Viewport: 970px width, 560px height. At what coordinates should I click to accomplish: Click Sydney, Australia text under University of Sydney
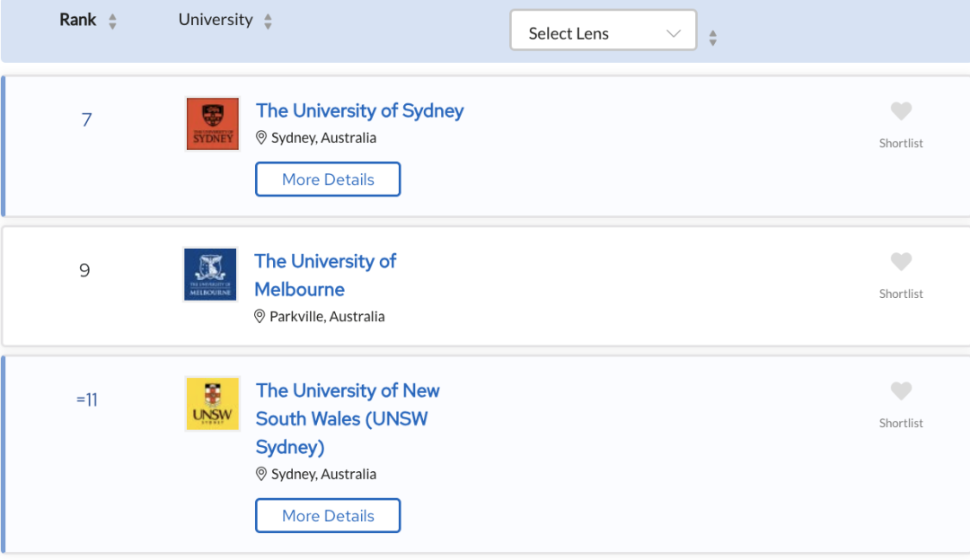click(323, 138)
